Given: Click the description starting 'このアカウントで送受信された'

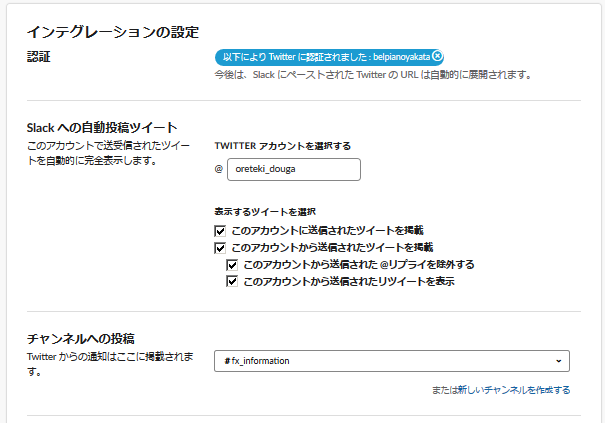Looking at the screenshot, I should tap(108, 153).
